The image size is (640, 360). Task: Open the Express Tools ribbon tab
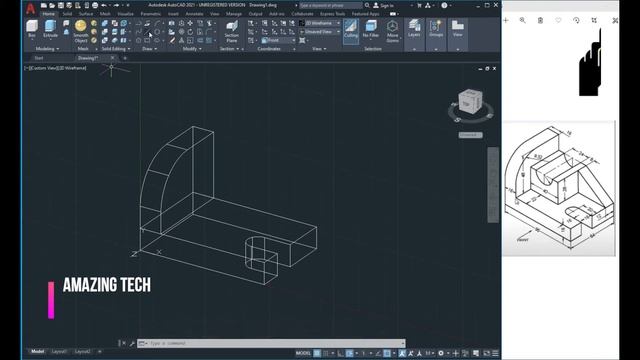click(332, 14)
